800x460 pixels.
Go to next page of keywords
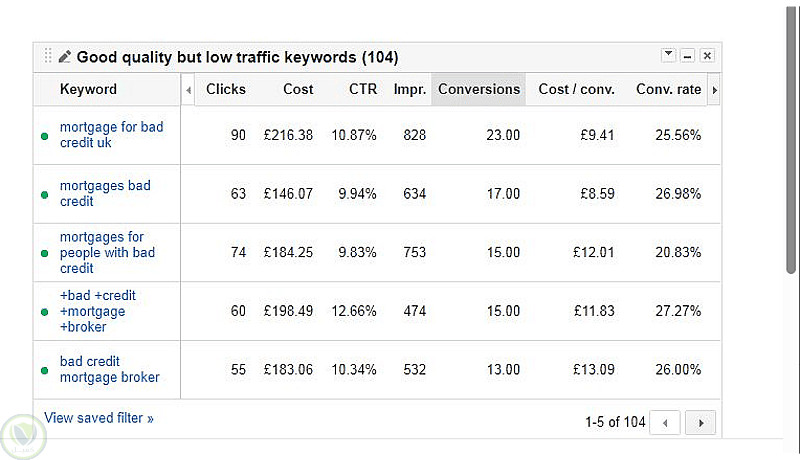pos(701,422)
